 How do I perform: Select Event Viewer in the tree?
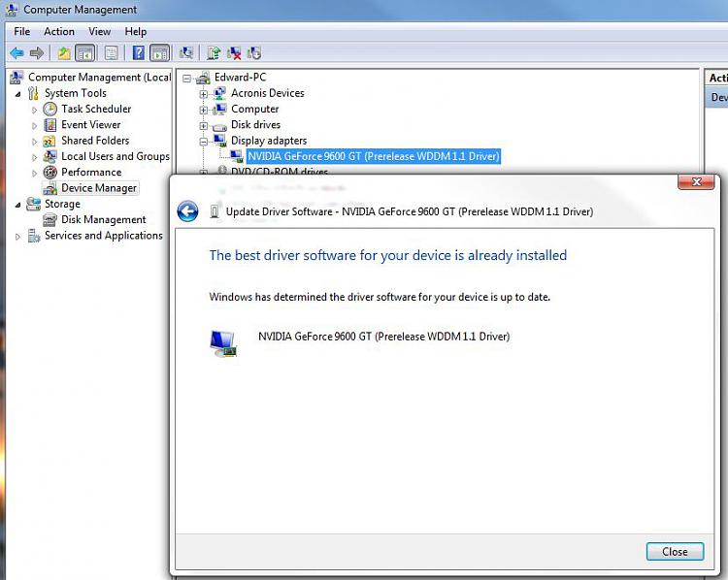[x=91, y=125]
